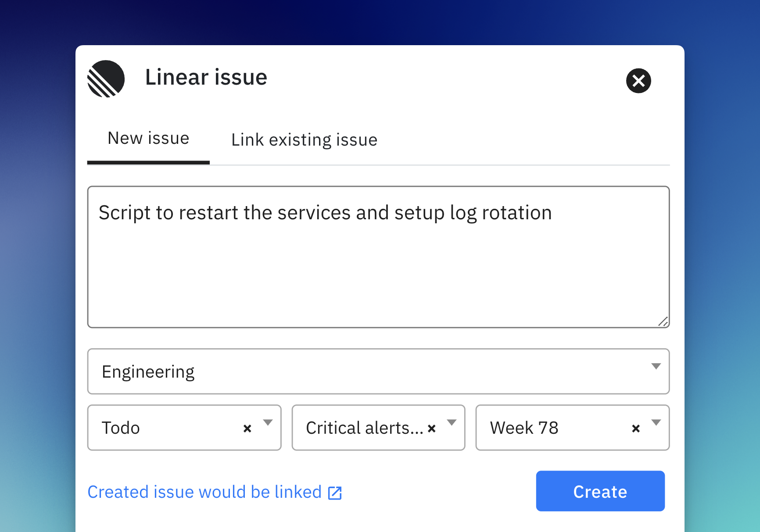This screenshot has width=760, height=532.
Task: Expand the Week 78 dropdown arrow
Action: pos(656,422)
